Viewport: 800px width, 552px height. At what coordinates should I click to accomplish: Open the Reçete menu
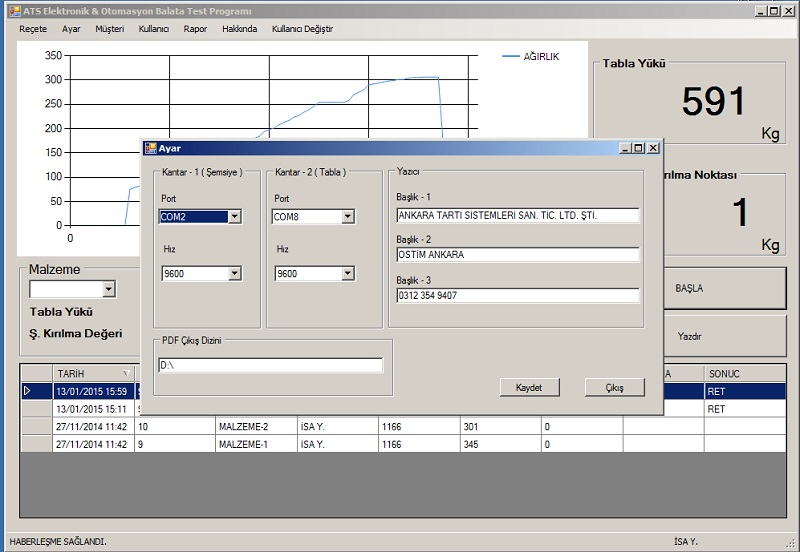[x=33, y=29]
